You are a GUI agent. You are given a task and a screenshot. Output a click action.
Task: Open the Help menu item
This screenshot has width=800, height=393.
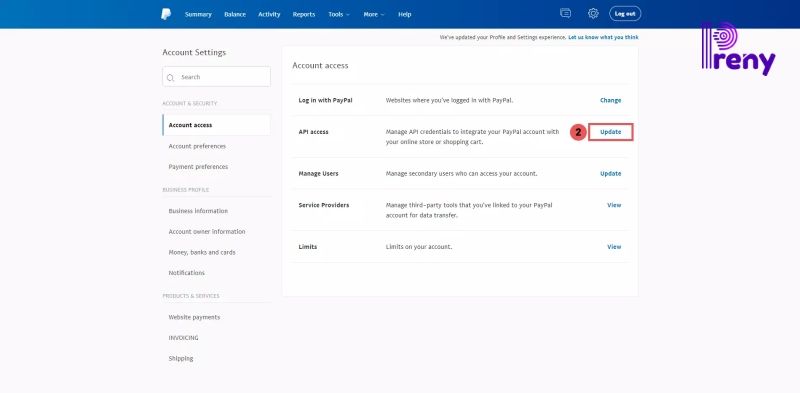(x=405, y=14)
